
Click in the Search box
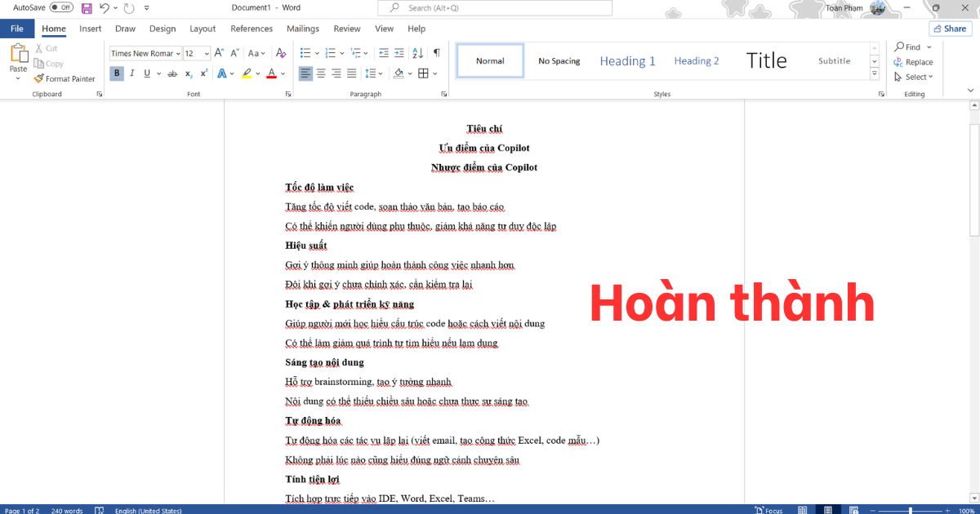[495, 7]
